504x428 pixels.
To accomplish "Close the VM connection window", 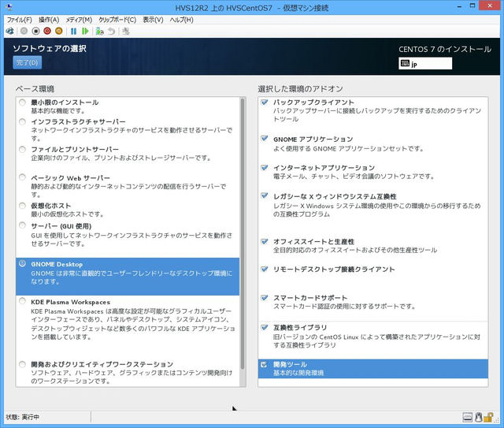I will 490,6.
